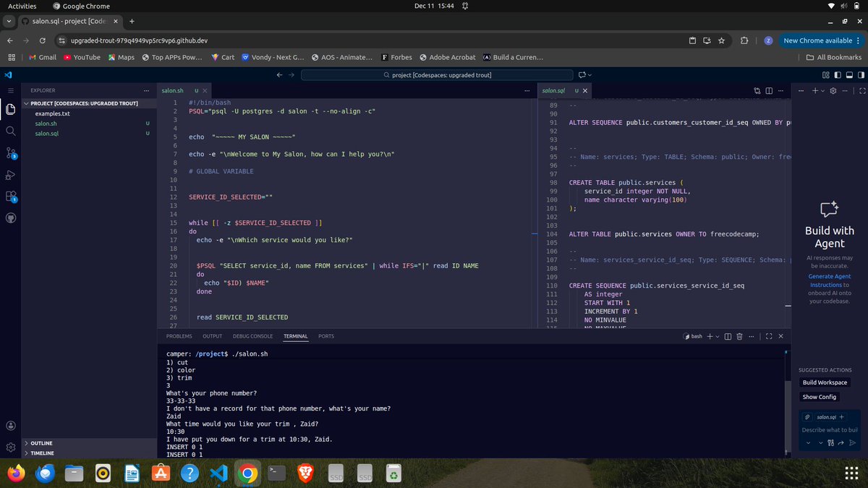Image resolution: width=868 pixels, height=488 pixels.
Task: Switch to the DEBUG CONSOLE tab
Action: (x=253, y=336)
